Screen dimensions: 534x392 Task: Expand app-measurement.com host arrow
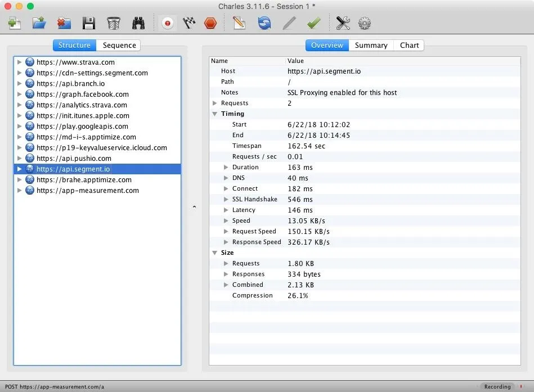[x=19, y=190]
